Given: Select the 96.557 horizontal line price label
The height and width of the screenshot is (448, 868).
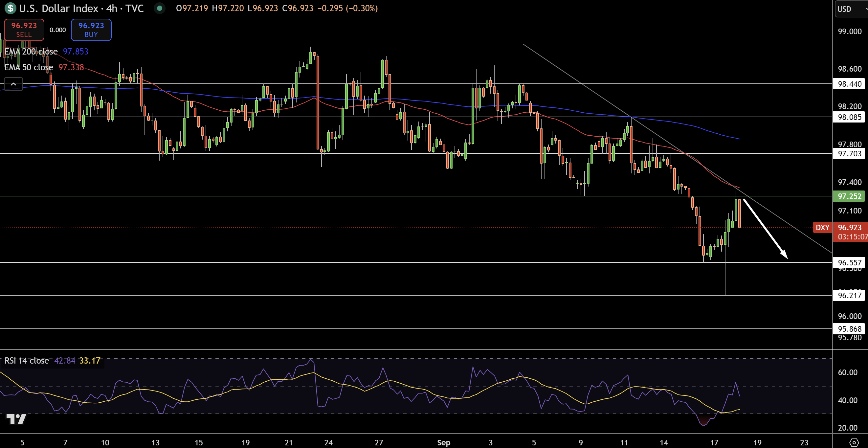Looking at the screenshot, I should pyautogui.click(x=850, y=262).
